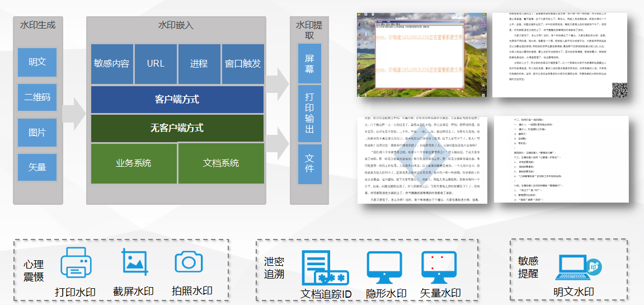Image resolution: width=644 pixels, height=305 pixels.
Task: Select the 客户端方式 bar
Action: [177, 100]
